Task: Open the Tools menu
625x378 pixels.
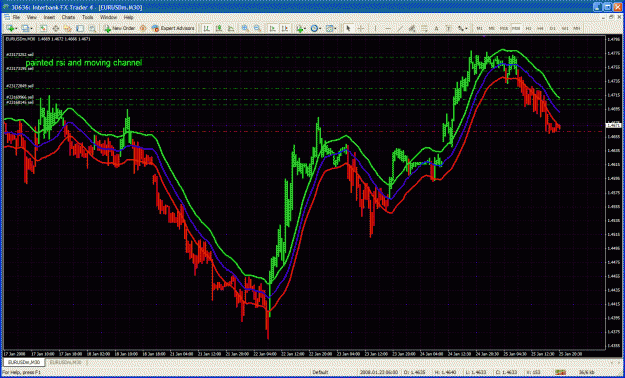Action: pos(88,18)
